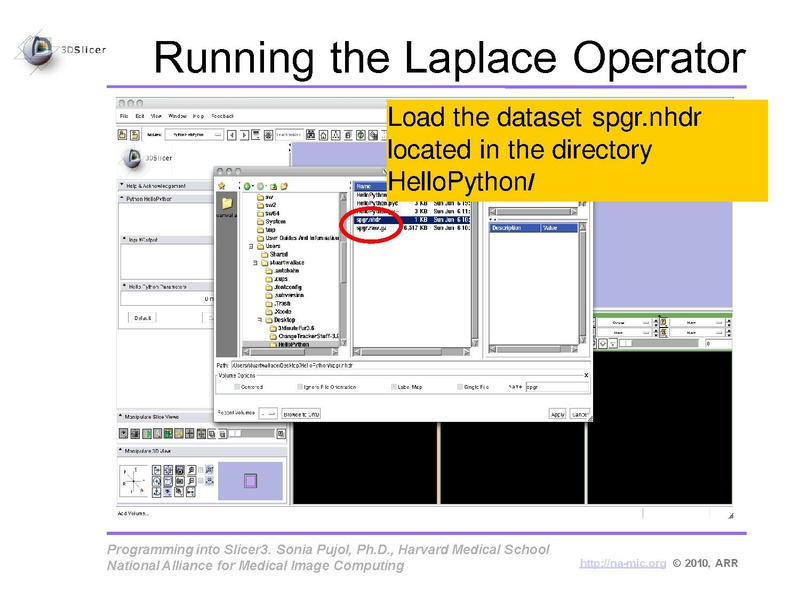Open the Feedback menu

point(222,116)
